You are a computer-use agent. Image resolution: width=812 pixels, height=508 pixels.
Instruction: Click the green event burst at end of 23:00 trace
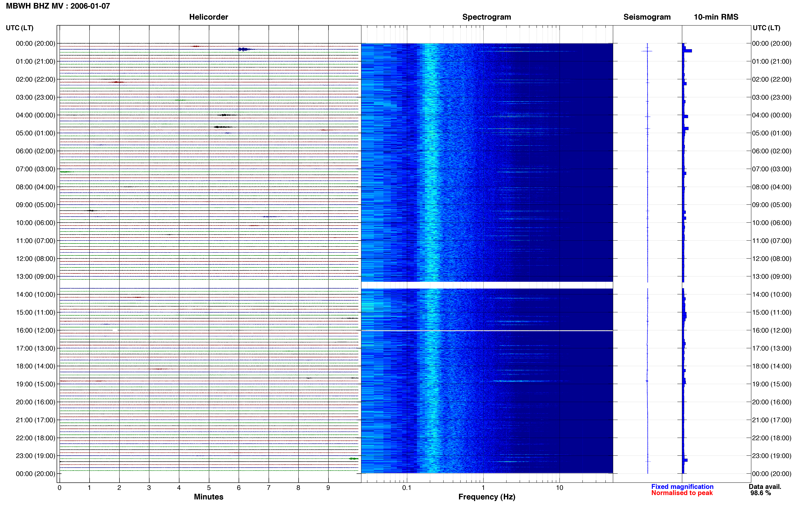click(x=353, y=459)
